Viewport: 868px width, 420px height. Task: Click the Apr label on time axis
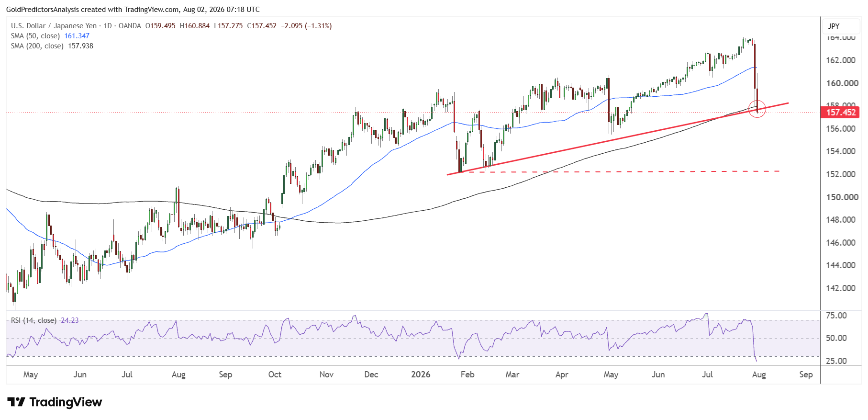coord(562,375)
